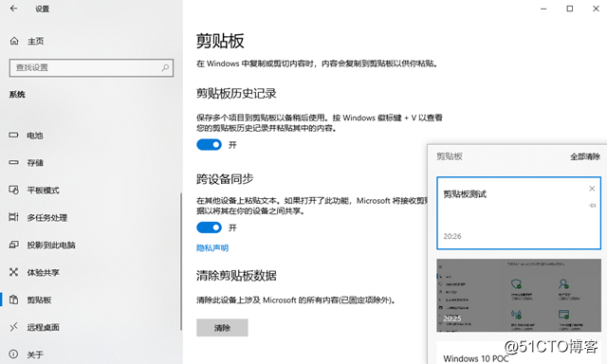Click the sidebar vertical scrollbar
This screenshot has width=607, height=364.
pyautogui.click(x=181, y=262)
